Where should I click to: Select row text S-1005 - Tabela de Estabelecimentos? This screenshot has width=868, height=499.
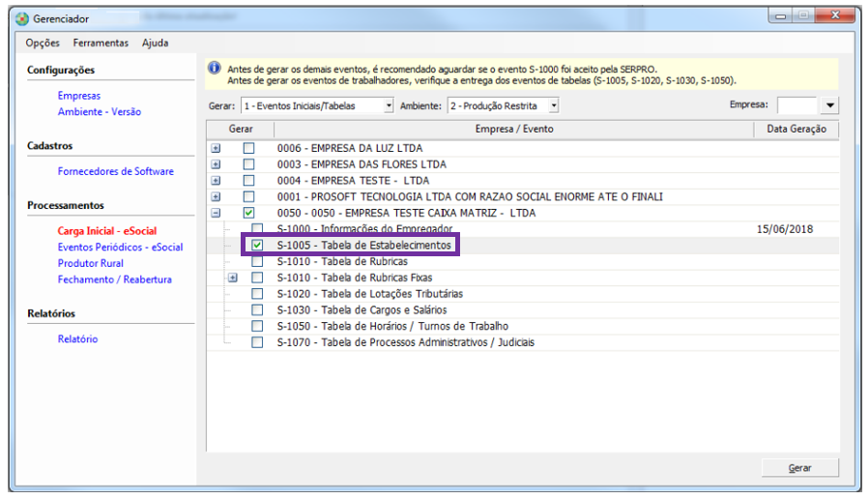(x=364, y=246)
